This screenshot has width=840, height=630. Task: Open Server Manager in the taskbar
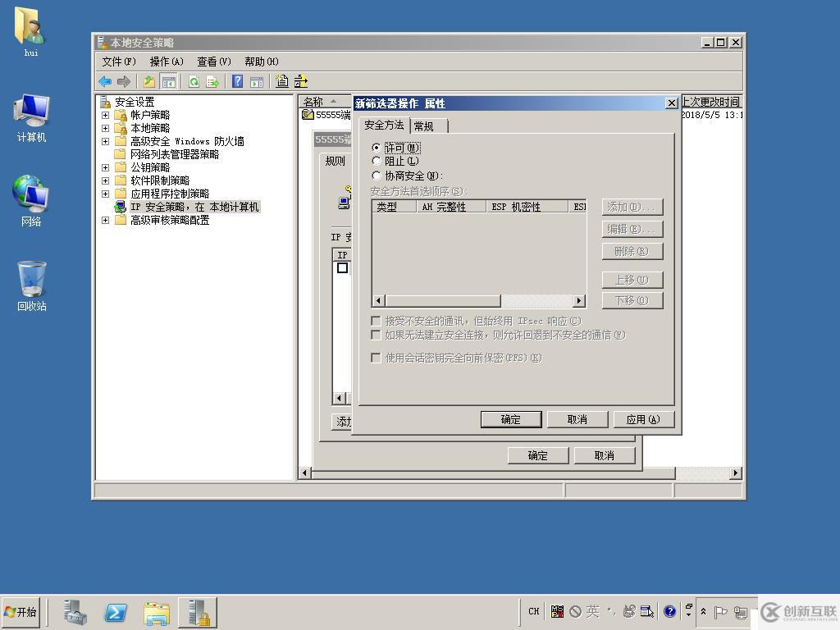75,612
